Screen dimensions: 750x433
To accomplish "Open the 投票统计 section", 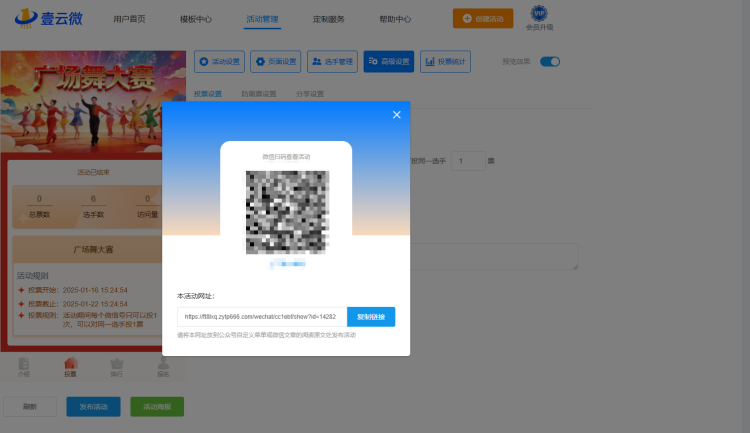I will pos(445,61).
